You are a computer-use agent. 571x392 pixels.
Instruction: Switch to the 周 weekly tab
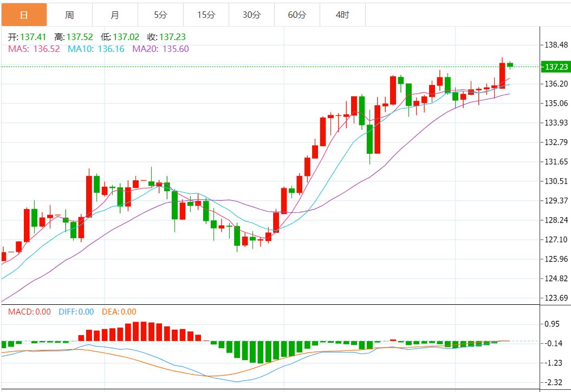(x=69, y=15)
